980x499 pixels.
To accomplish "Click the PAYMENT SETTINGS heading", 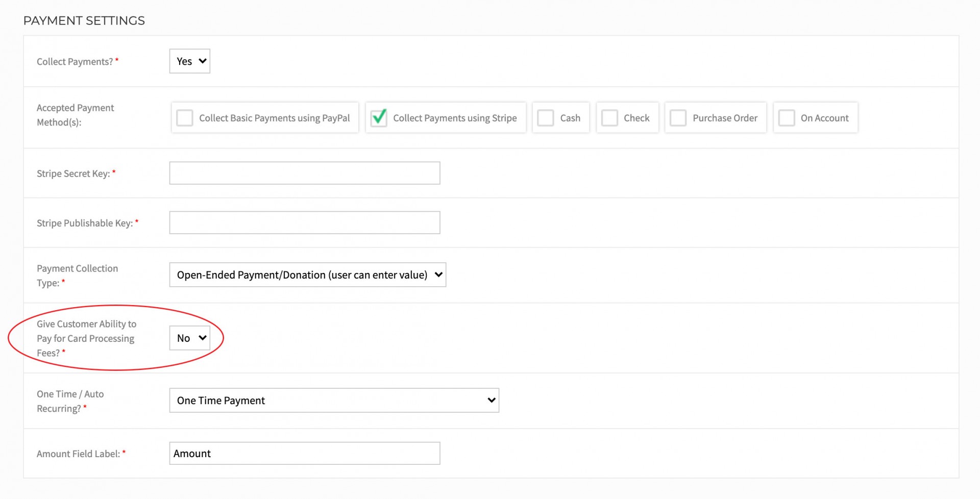I will [x=83, y=20].
